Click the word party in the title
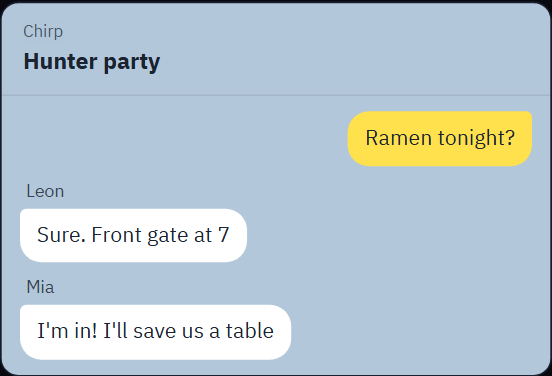The image size is (552, 376). (132, 63)
